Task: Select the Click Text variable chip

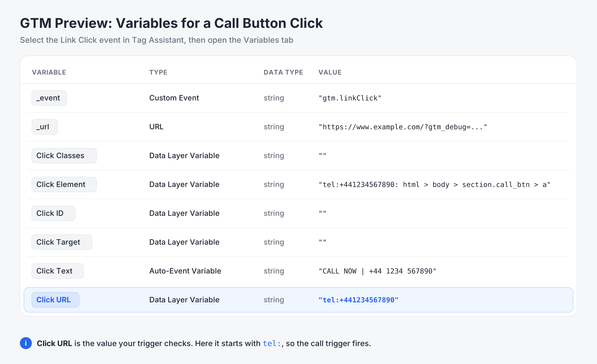Action: (58, 271)
